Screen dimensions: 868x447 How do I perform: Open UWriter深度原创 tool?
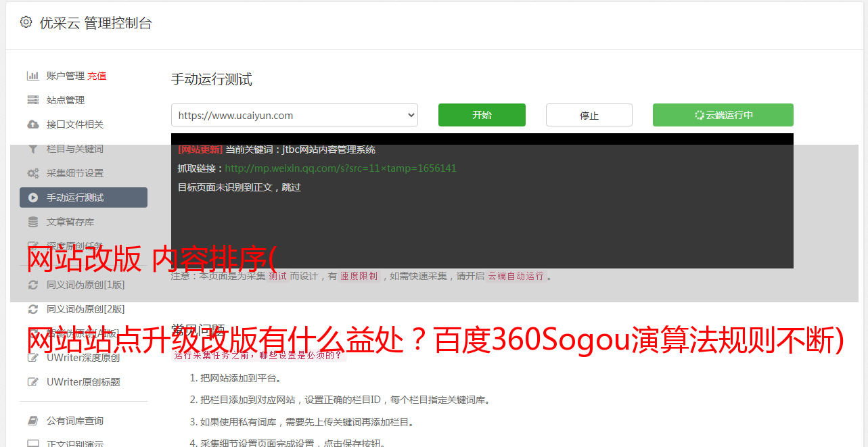pyautogui.click(x=83, y=358)
